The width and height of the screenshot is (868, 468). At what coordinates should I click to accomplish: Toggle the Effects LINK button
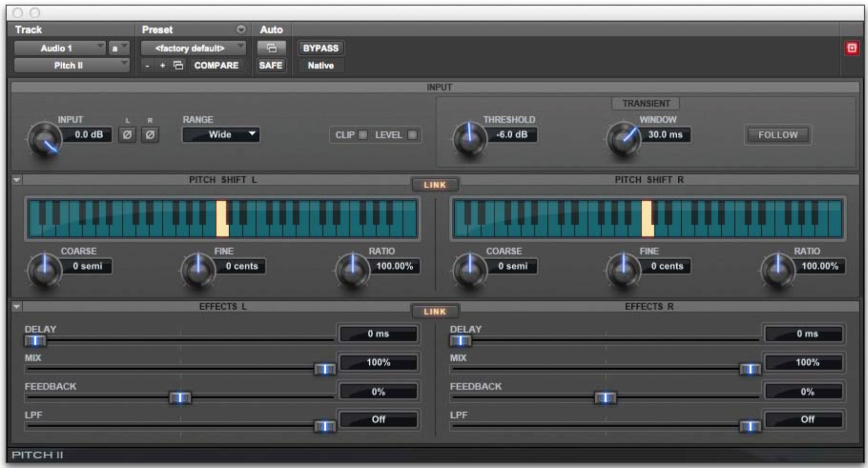pos(435,312)
